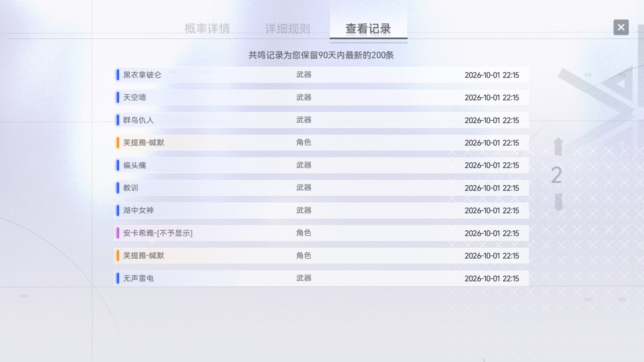Click the 武器 type in 教训 row
The image size is (644, 362).
pyautogui.click(x=304, y=188)
